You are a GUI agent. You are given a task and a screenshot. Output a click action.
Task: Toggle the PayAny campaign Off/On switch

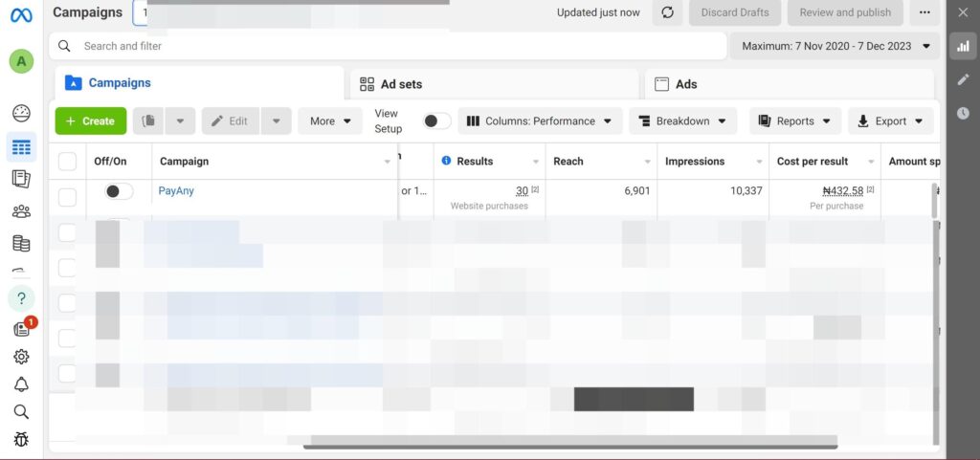click(x=119, y=191)
